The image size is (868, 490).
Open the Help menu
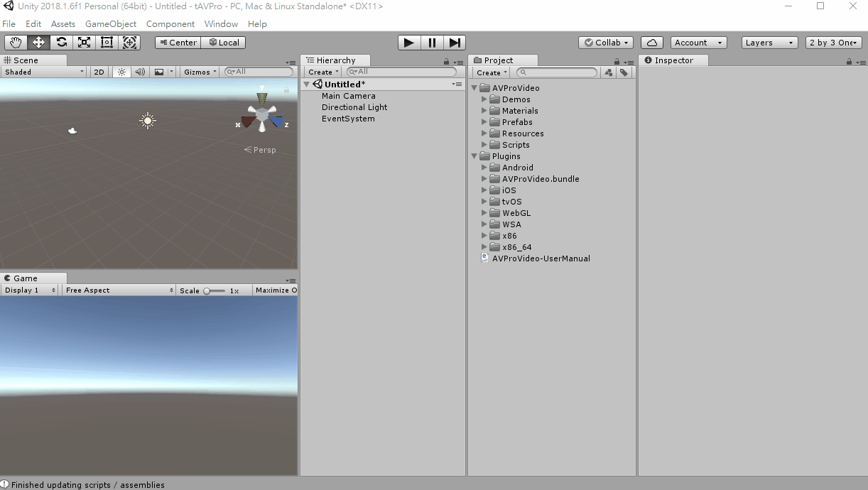pyautogui.click(x=257, y=23)
